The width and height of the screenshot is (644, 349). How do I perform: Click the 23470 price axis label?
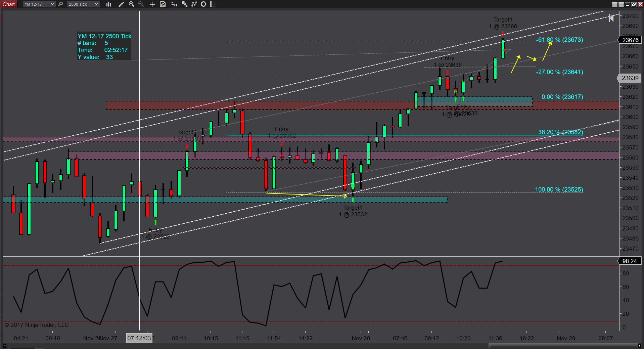[x=630, y=249]
